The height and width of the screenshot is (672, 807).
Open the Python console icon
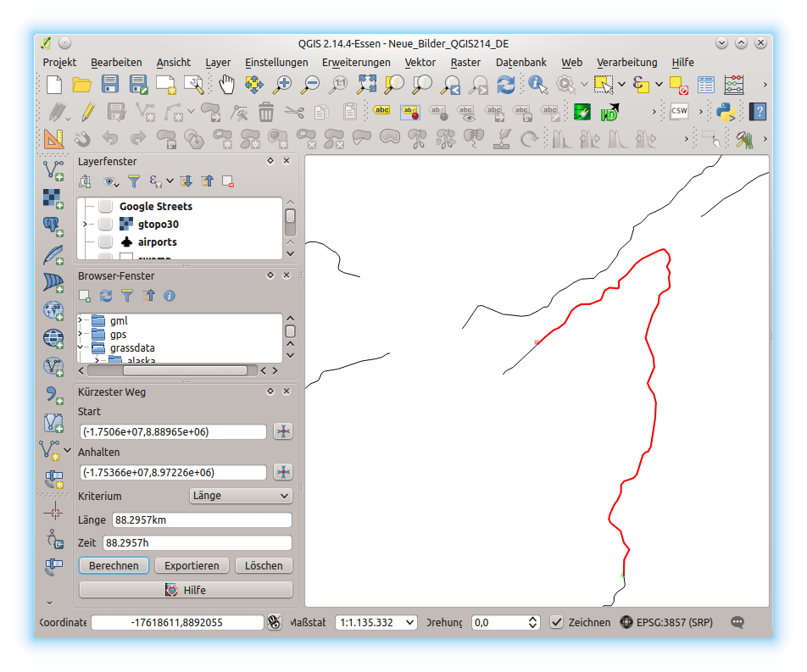tap(725, 111)
